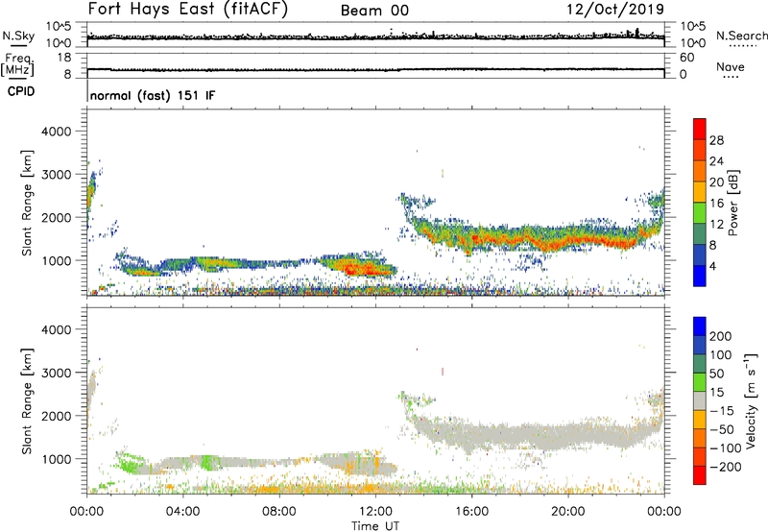Click the 'N.Sky' legend label

point(18,36)
